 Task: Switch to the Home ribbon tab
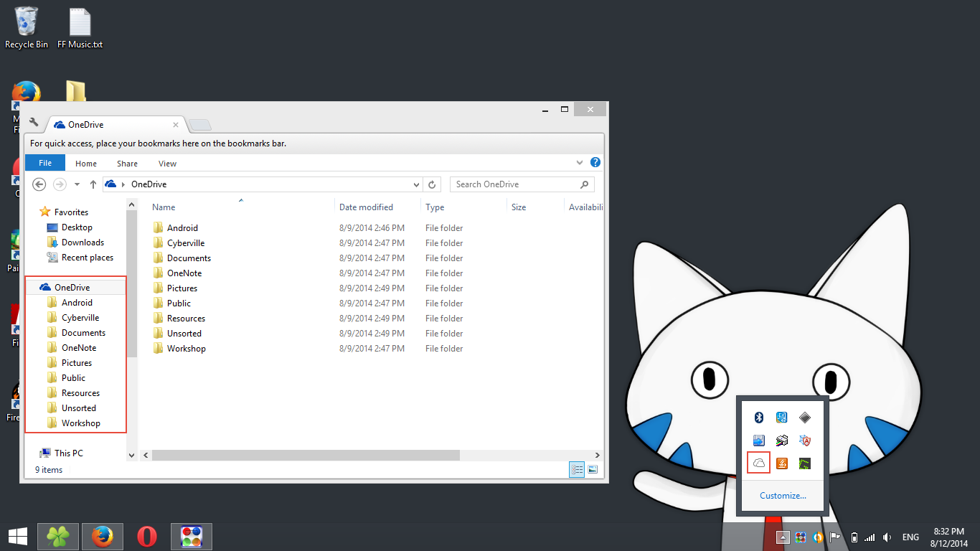86,164
